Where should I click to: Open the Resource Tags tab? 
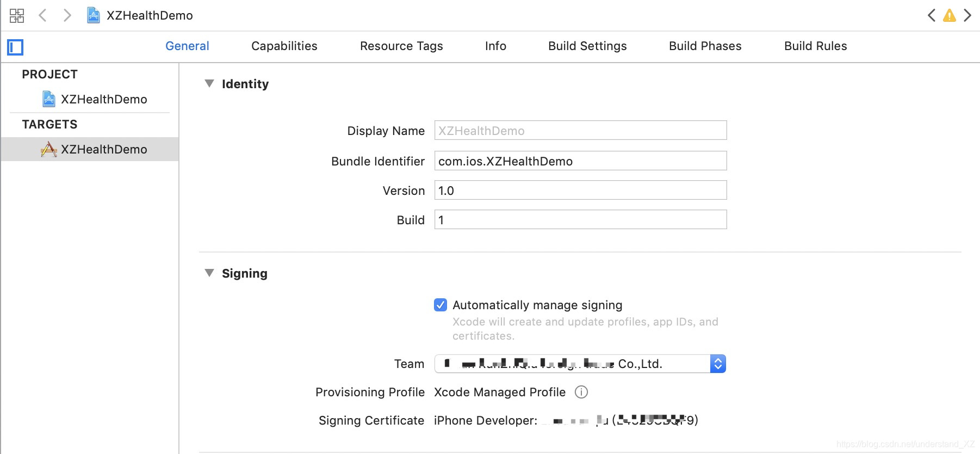click(401, 46)
